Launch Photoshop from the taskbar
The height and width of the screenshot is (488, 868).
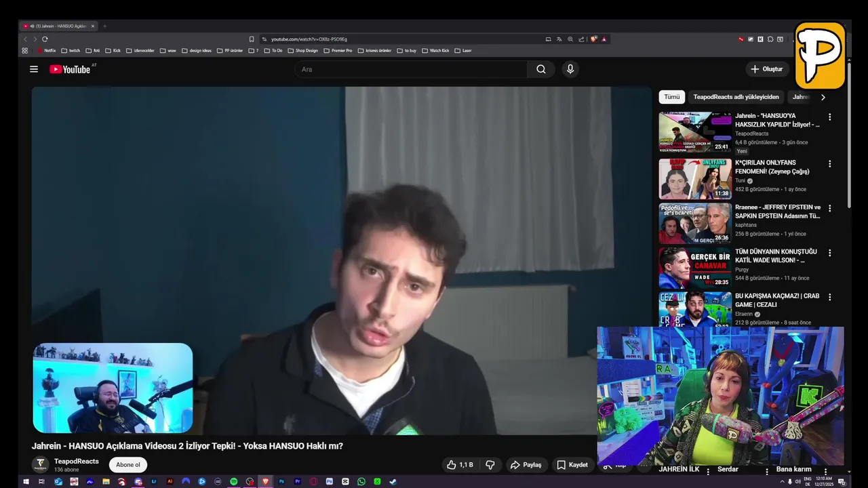click(281, 481)
